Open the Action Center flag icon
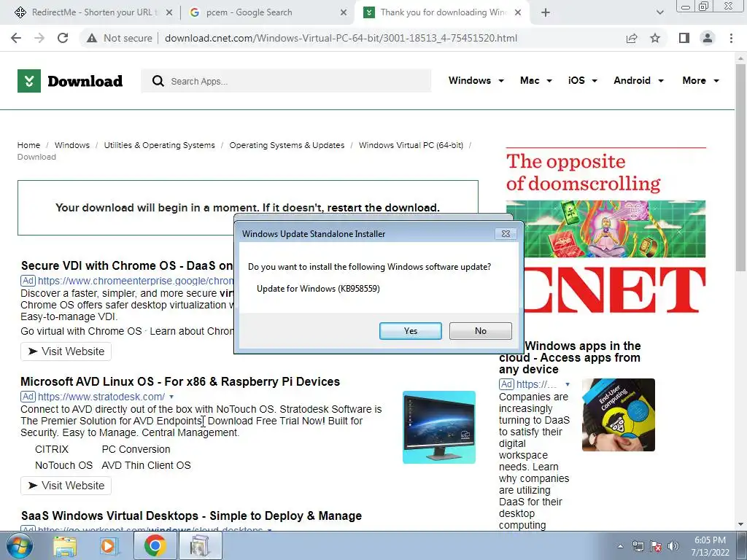Image resolution: width=747 pixels, height=560 pixels. pos(656,547)
